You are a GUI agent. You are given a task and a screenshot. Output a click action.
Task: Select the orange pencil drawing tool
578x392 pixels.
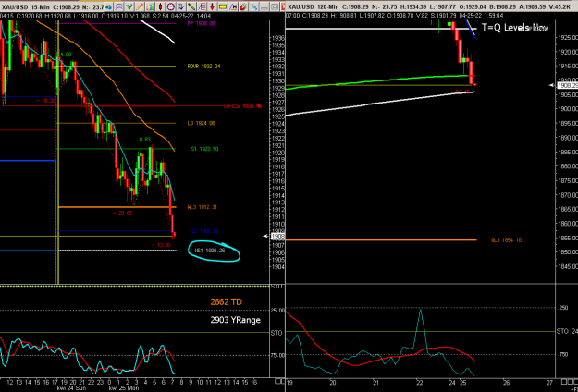point(140,6)
